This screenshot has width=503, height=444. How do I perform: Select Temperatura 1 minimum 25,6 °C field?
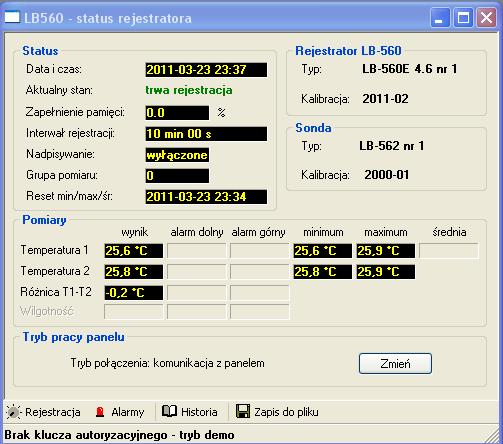(323, 251)
